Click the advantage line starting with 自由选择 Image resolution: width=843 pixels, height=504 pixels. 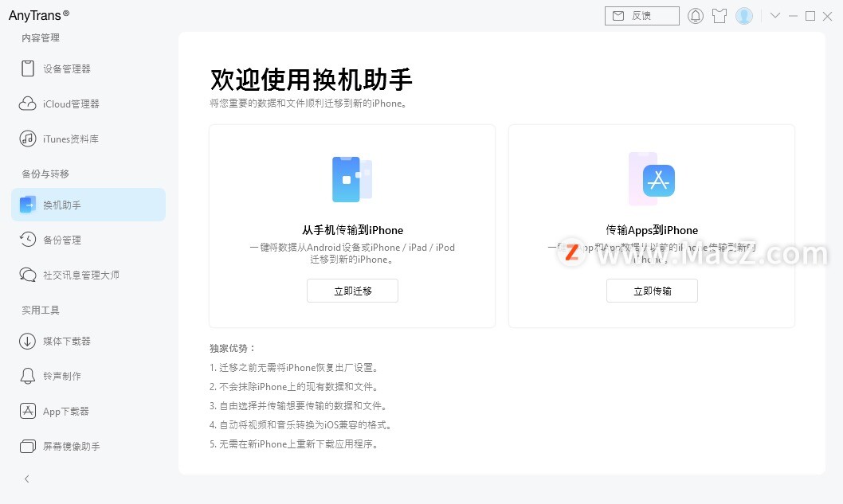tap(299, 406)
